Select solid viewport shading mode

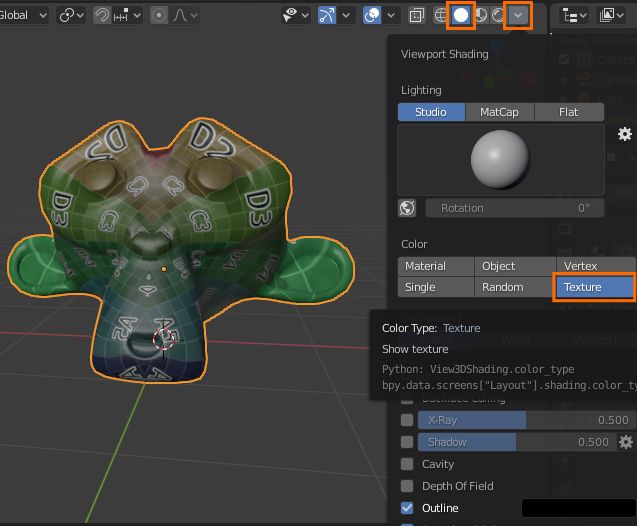point(461,15)
